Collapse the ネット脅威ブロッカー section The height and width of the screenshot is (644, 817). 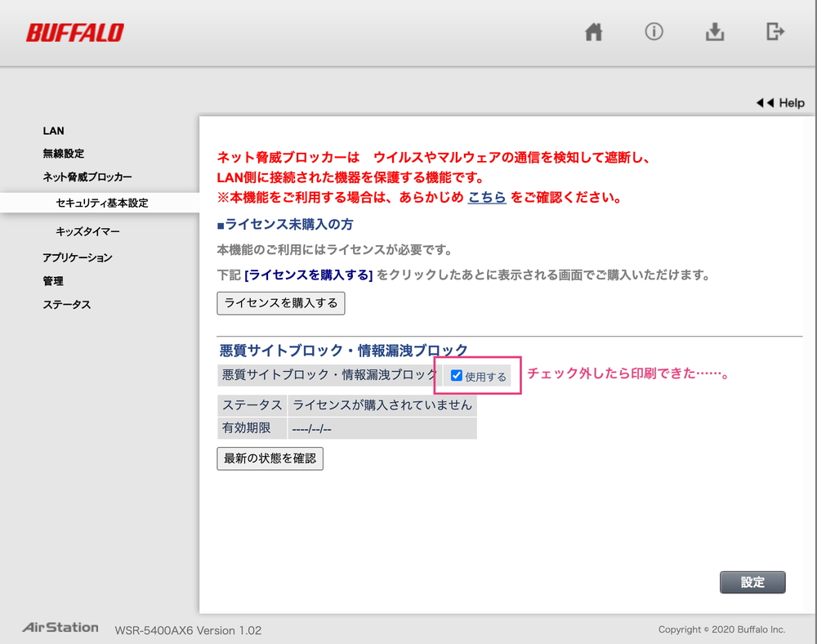pos(87,177)
